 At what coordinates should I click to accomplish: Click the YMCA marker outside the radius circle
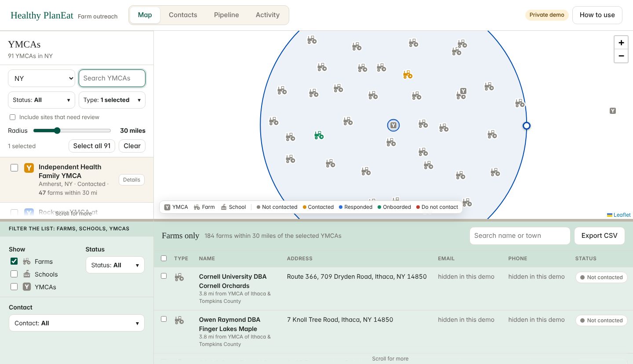(613, 111)
